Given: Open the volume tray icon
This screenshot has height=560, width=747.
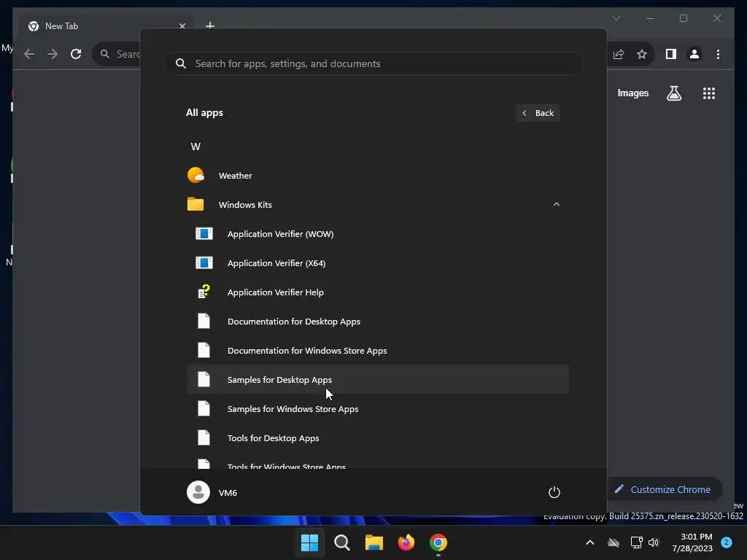Looking at the screenshot, I should pos(654,542).
